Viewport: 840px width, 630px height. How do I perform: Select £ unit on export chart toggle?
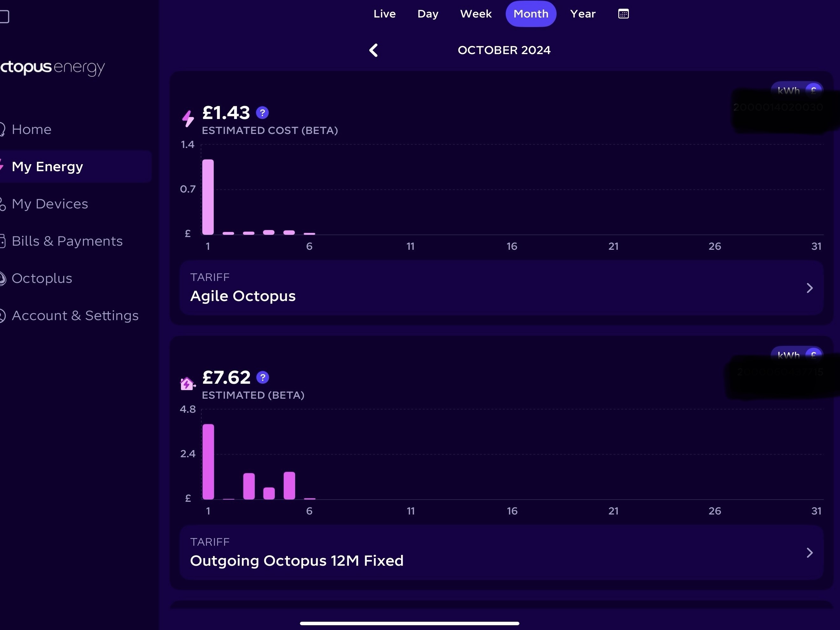pos(813,355)
